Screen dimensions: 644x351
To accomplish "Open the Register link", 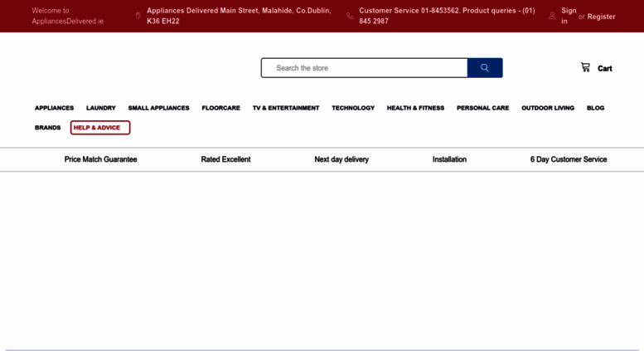I will (601, 17).
